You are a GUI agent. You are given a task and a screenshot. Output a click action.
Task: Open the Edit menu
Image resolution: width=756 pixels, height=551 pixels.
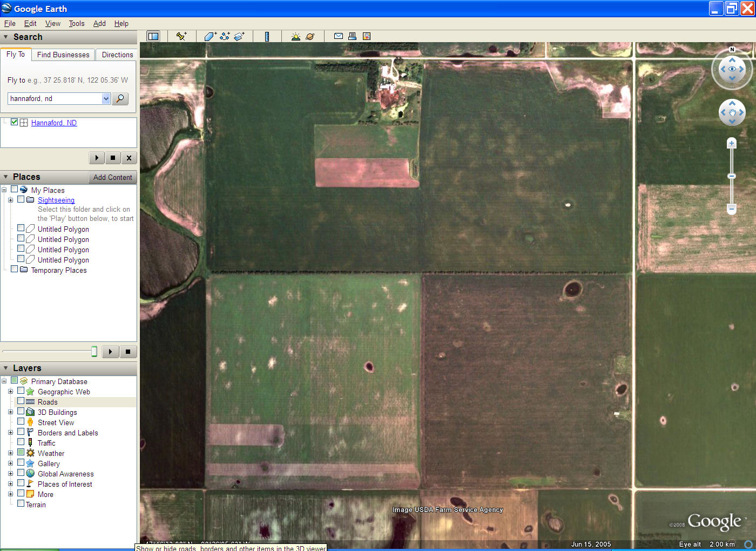30,23
